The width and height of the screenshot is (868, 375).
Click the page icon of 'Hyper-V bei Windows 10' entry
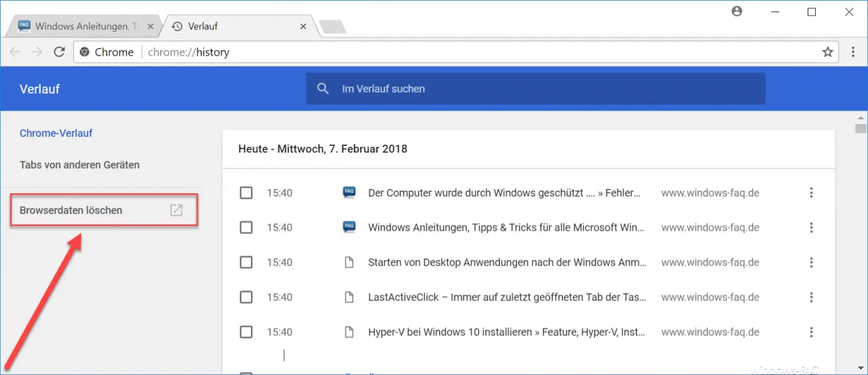[x=349, y=332]
